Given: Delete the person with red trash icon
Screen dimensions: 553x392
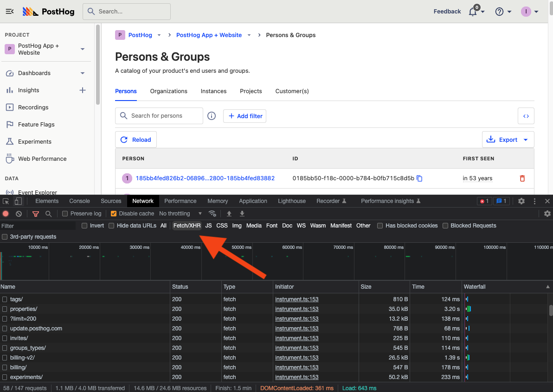Looking at the screenshot, I should click(x=522, y=178).
